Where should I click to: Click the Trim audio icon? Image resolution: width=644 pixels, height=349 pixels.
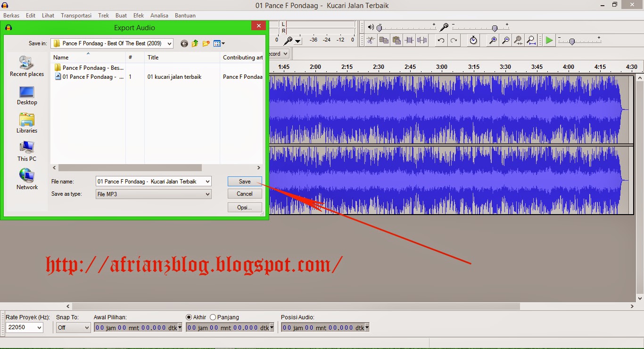click(x=409, y=41)
